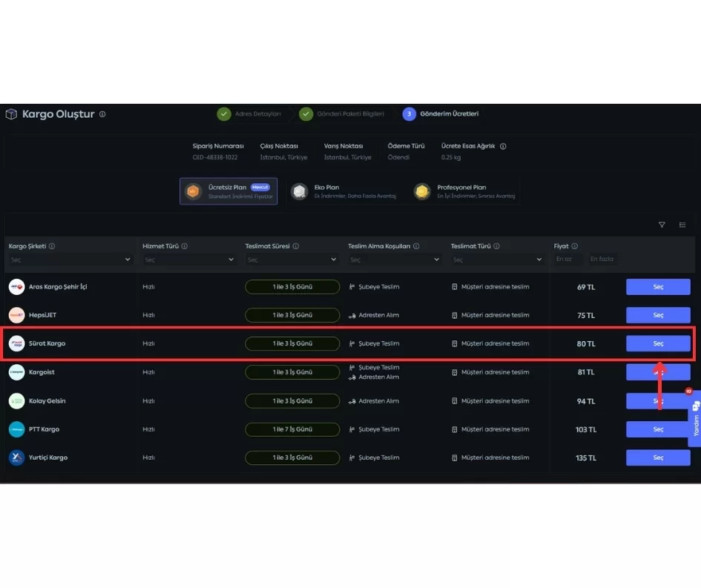The width and height of the screenshot is (701, 588).
Task: Click PTT Kargo's 1 ile 7 İş Günü badge
Action: point(292,429)
